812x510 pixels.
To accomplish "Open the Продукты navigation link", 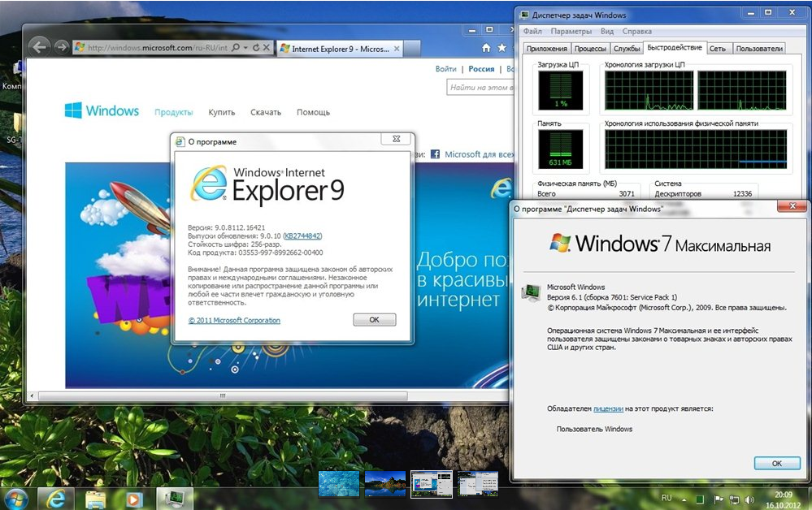I will pyautogui.click(x=173, y=112).
